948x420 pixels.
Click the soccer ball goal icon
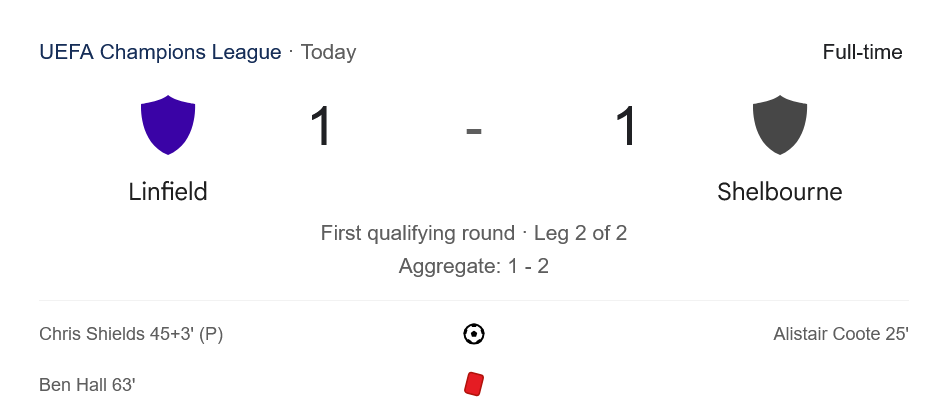[474, 334]
